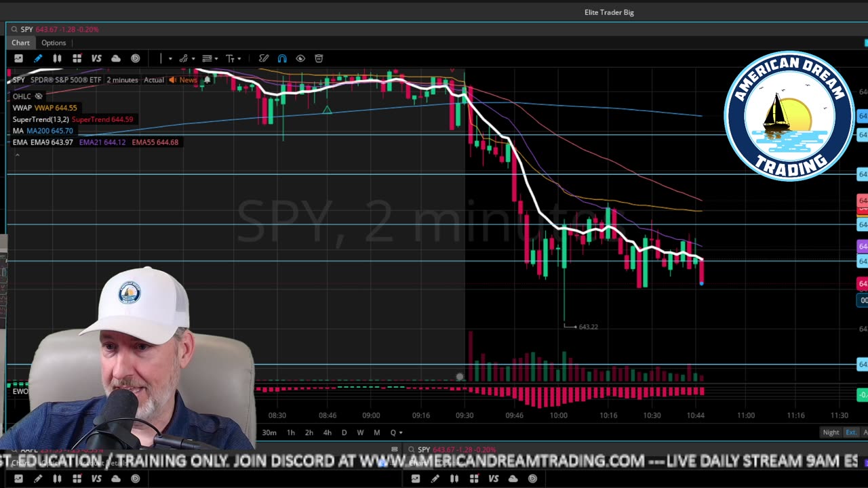The width and height of the screenshot is (868, 488).
Task: Click the VS compare icon in top toolbar
Action: (96, 58)
